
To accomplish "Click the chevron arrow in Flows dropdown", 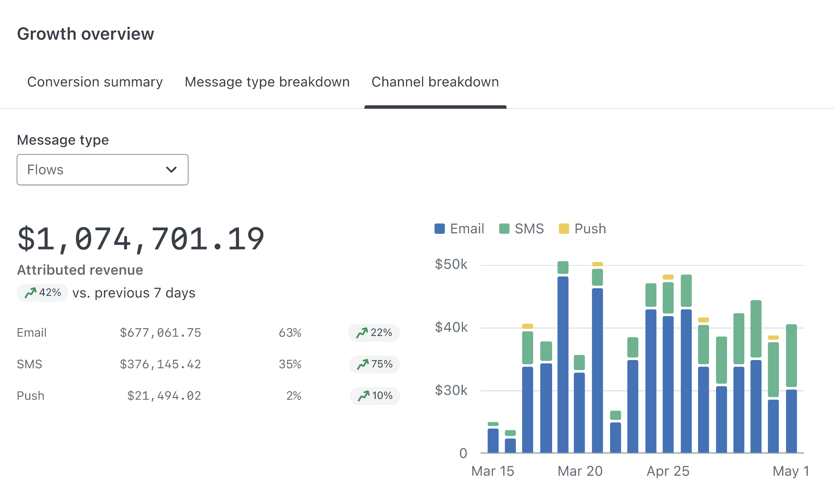I will click(x=171, y=170).
